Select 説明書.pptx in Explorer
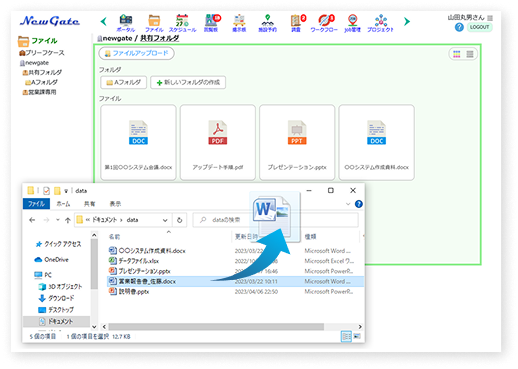The width and height of the screenshot is (518, 369). [x=129, y=292]
